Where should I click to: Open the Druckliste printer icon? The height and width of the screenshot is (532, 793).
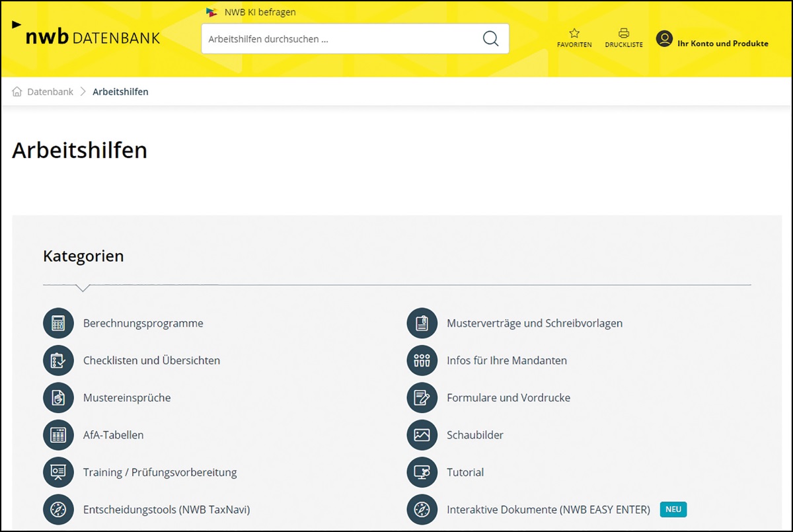[623, 34]
